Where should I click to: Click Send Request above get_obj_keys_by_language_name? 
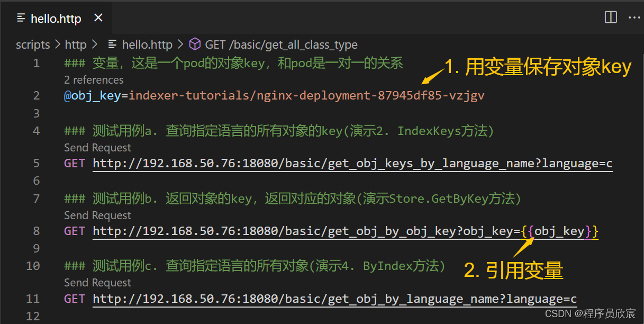[x=97, y=148]
